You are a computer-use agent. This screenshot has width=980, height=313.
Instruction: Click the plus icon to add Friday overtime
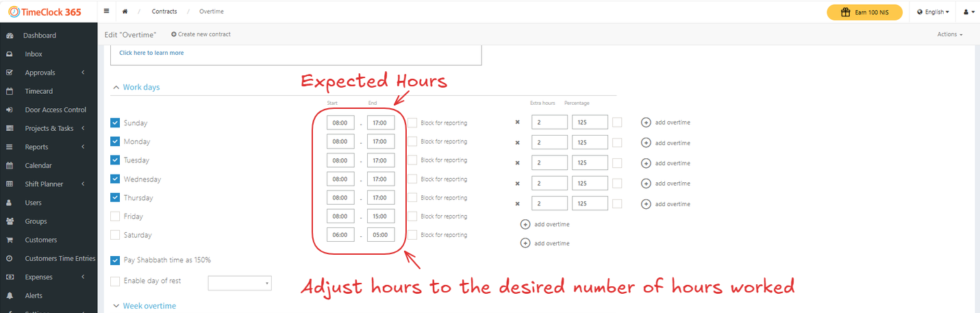[525, 224]
